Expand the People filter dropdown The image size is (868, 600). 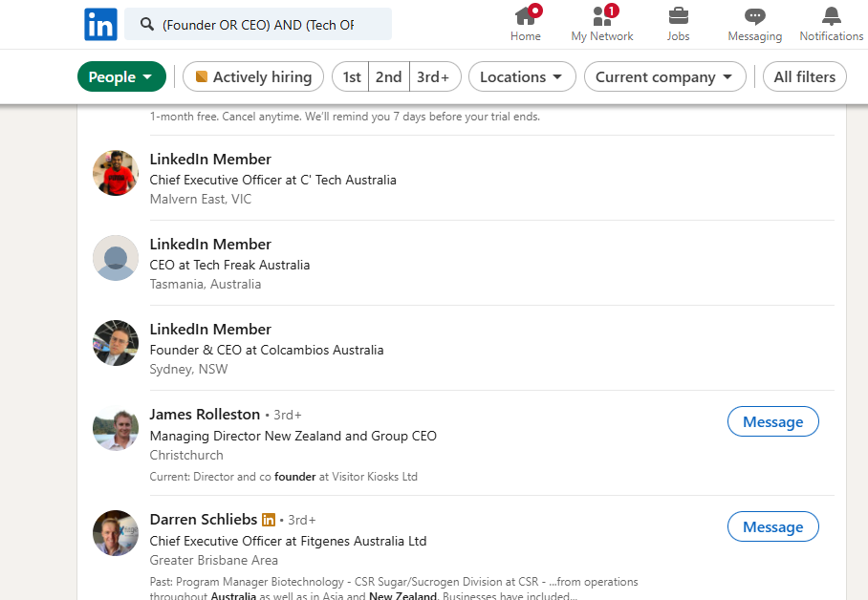(x=121, y=76)
